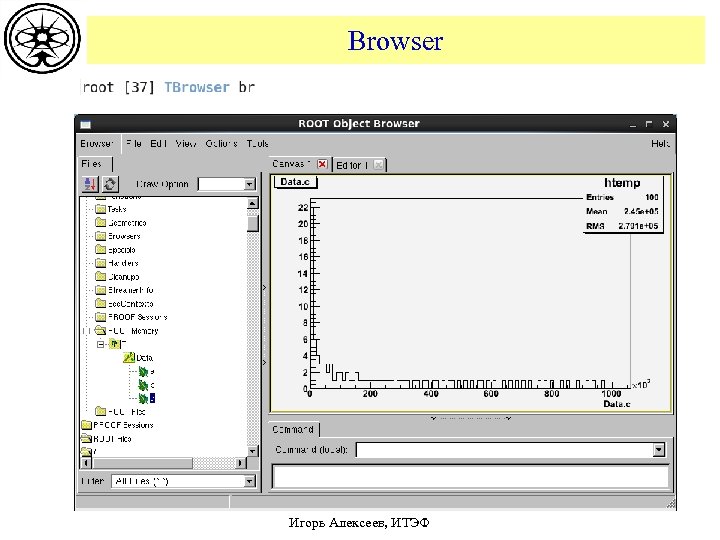Click the htemp statistics box

coord(623,204)
